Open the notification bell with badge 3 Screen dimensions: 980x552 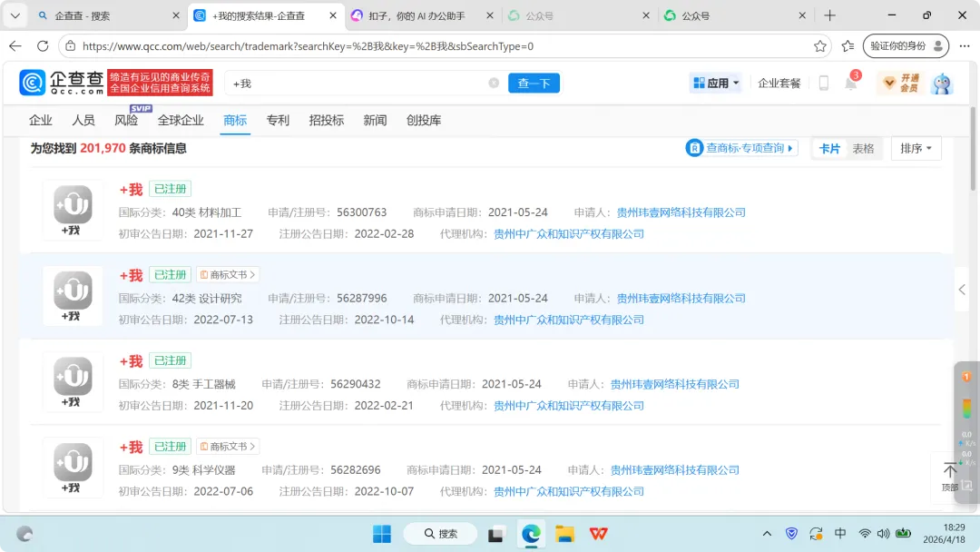click(x=851, y=83)
